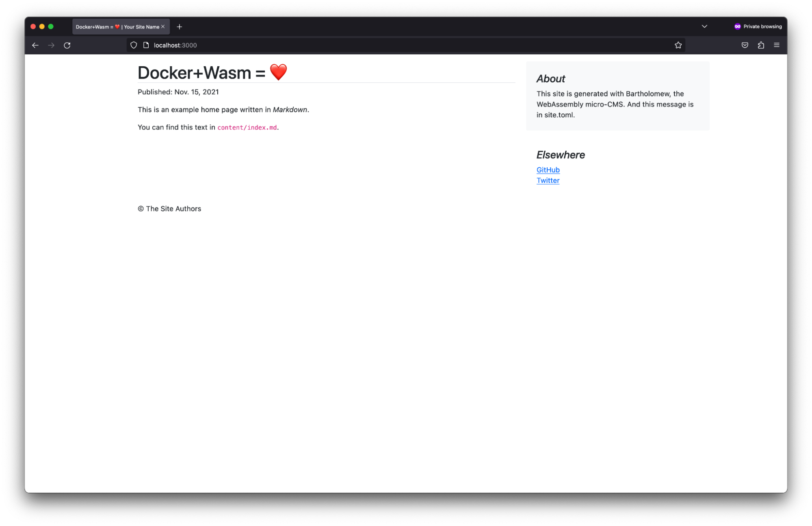
Task: Open the Twitter link under Elsewhere
Action: [548, 180]
